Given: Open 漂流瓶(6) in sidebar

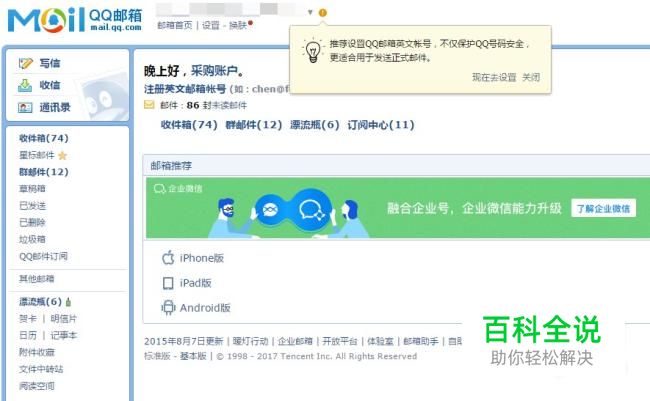Looking at the screenshot, I should pos(40,302).
